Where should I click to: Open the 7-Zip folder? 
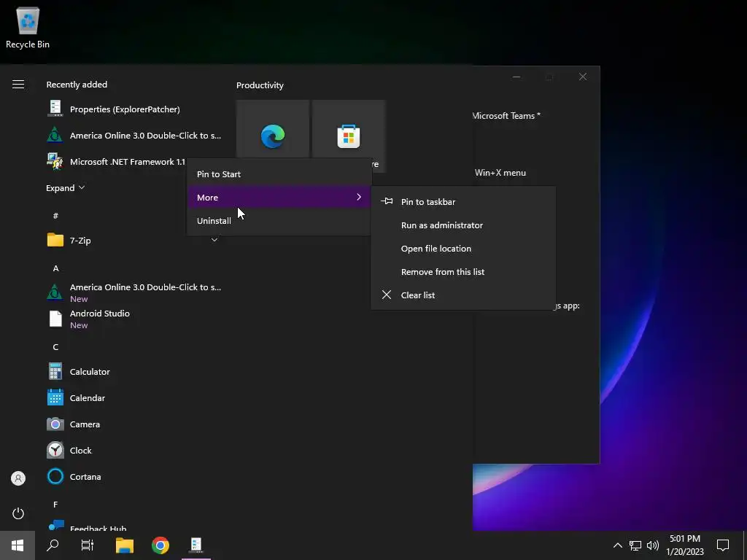[133, 241]
